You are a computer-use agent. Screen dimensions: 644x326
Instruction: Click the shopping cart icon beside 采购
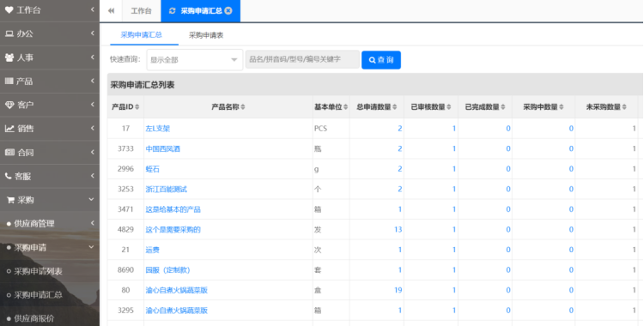[10, 200]
